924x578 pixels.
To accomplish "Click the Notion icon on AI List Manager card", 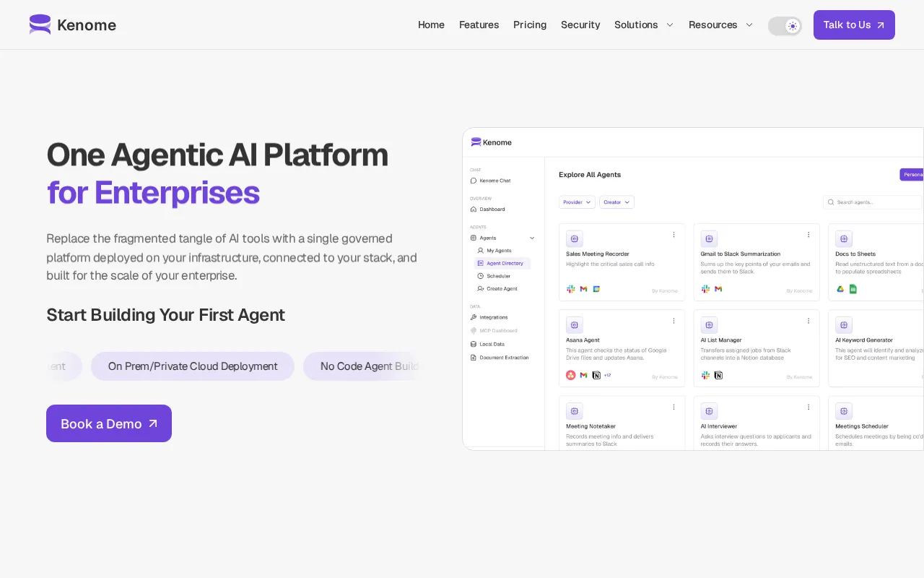I will coord(718,375).
